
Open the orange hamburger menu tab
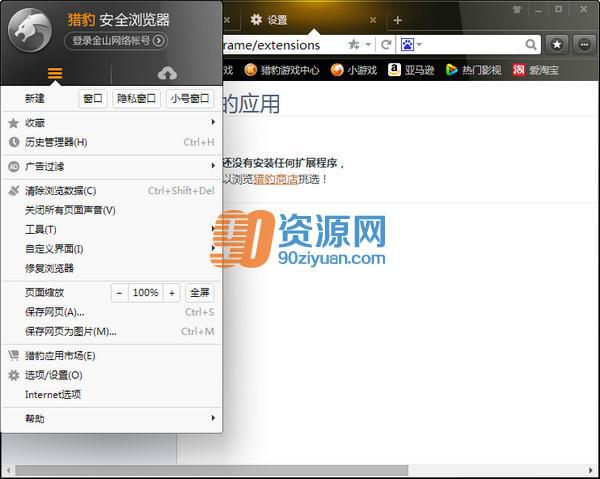click(x=55, y=73)
